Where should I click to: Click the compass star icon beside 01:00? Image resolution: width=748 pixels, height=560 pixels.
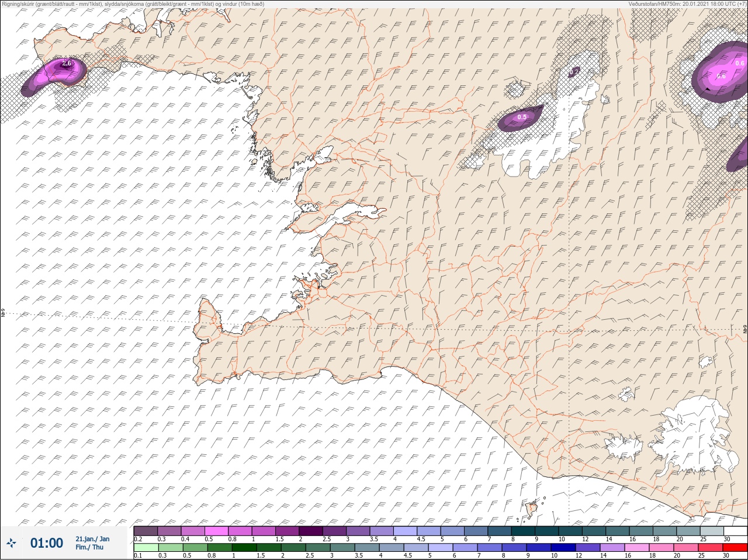coord(11,543)
